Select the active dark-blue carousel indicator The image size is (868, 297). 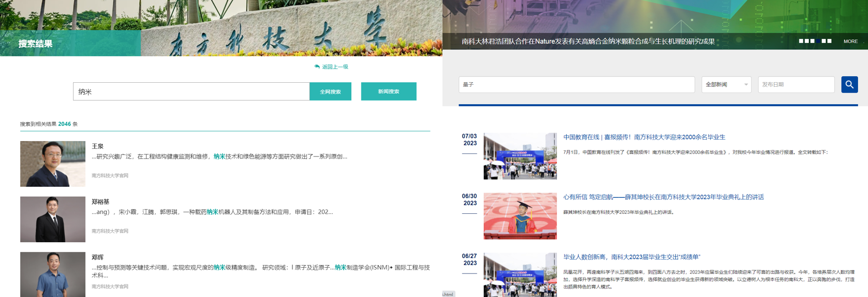point(818,41)
